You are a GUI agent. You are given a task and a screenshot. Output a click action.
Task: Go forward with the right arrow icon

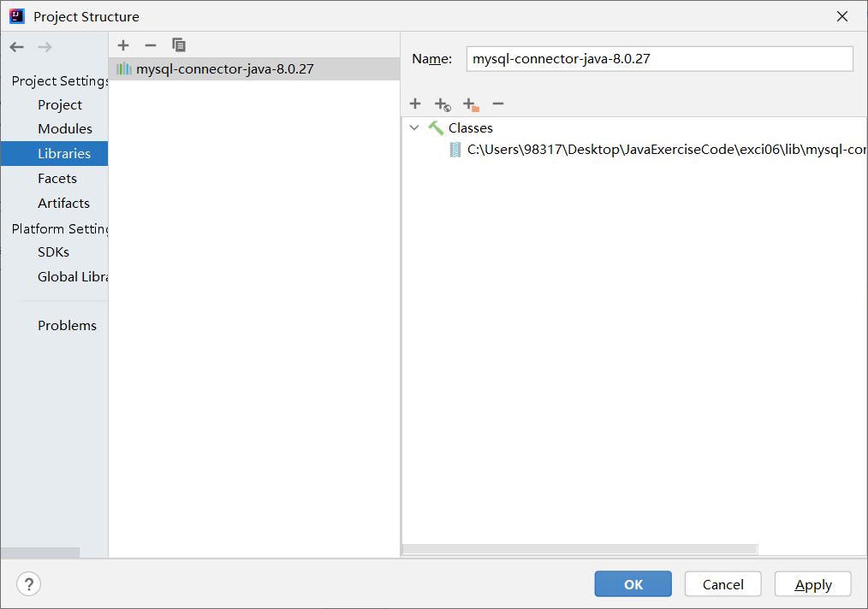pyautogui.click(x=45, y=47)
